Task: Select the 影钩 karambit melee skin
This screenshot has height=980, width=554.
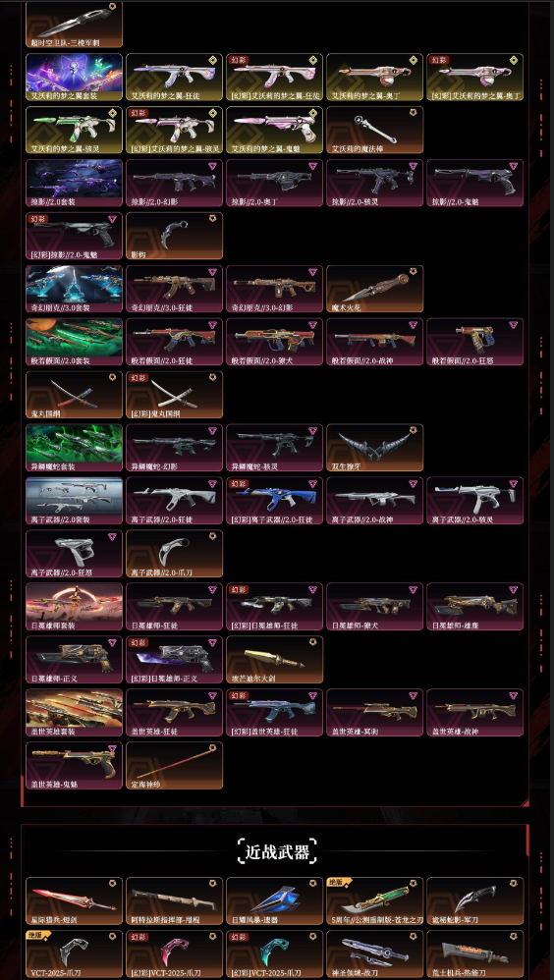Action: tap(175, 236)
